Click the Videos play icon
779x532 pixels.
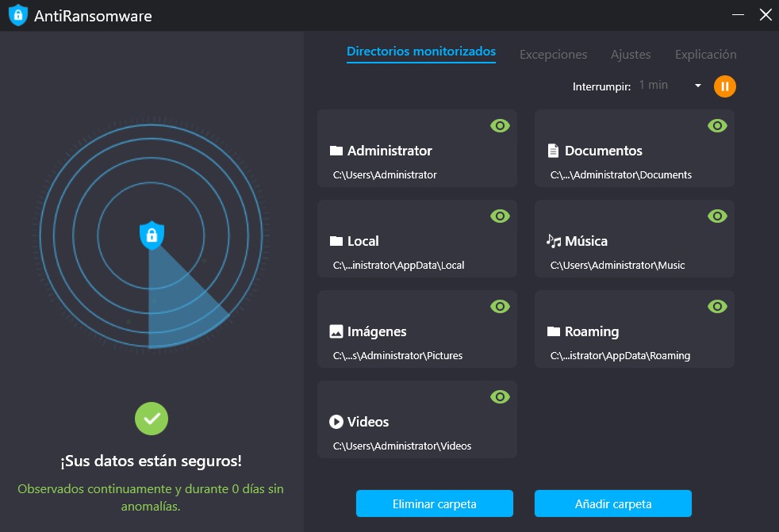336,421
